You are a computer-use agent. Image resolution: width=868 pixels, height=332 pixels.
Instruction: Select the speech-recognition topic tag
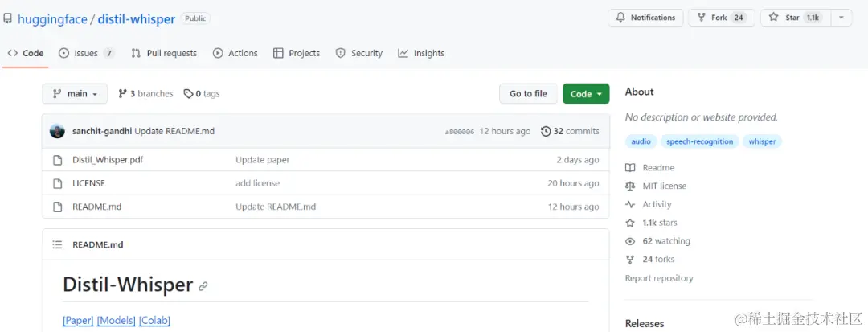(700, 141)
